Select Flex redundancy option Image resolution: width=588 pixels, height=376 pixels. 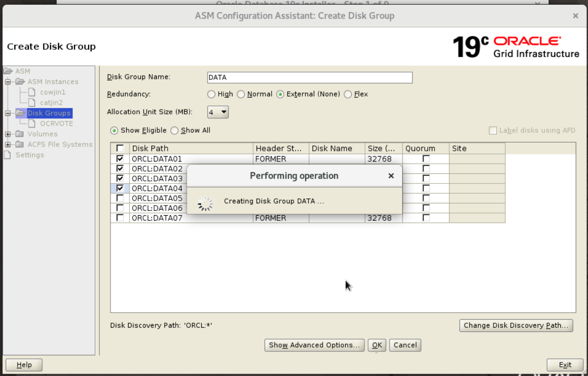tap(348, 94)
